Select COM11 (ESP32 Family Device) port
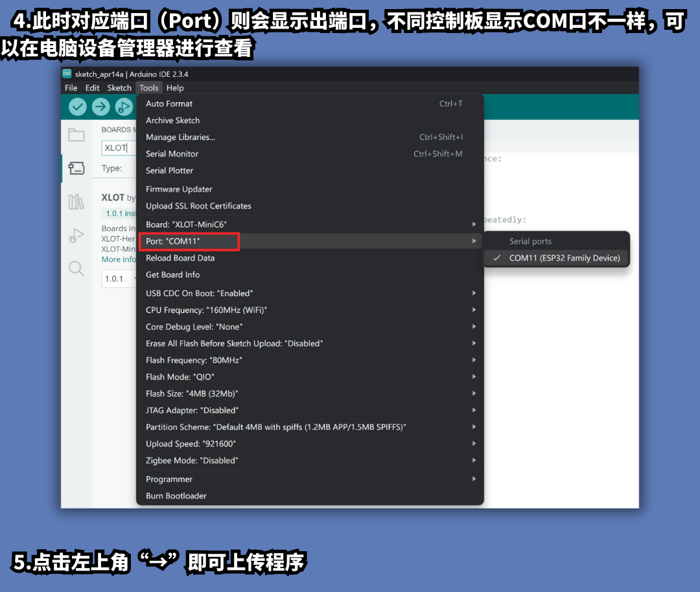Image resolution: width=700 pixels, height=592 pixels. coord(556,258)
